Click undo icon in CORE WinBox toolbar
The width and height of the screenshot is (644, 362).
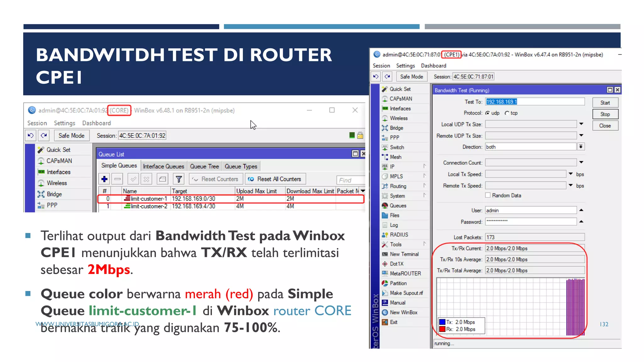(x=31, y=135)
